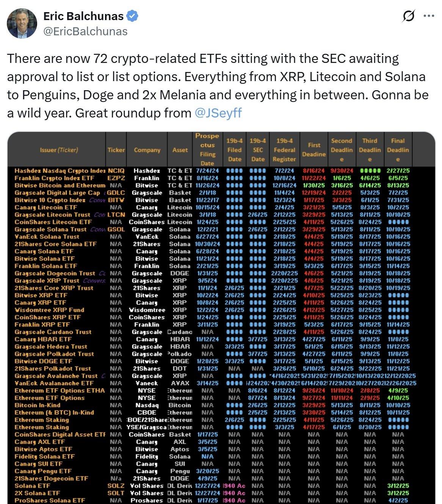Open the @JSeyff mention link
442x504 pixels.
(218, 113)
